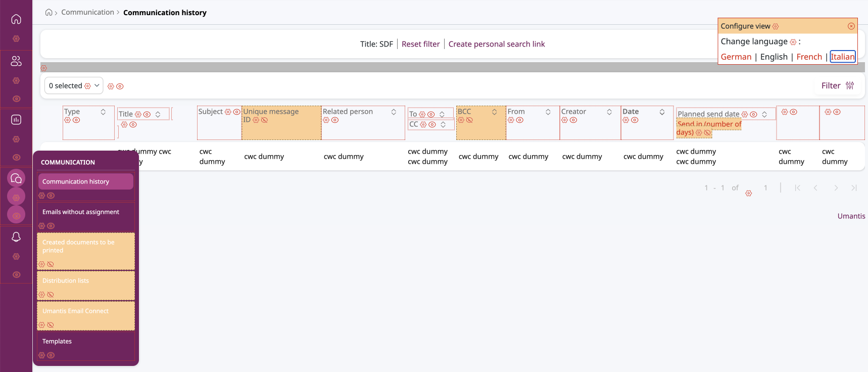Click the gear icon next to Configure view
868x372 pixels.
(776, 26)
